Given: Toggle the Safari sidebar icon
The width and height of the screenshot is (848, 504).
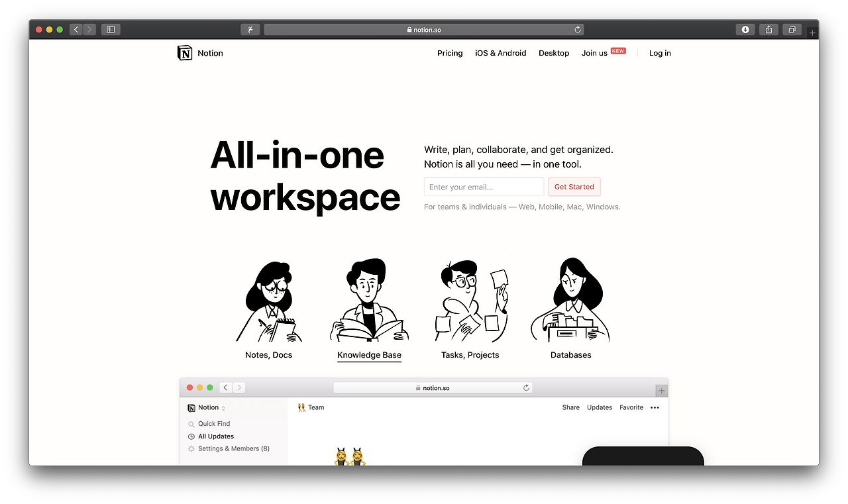Looking at the screenshot, I should click(111, 30).
